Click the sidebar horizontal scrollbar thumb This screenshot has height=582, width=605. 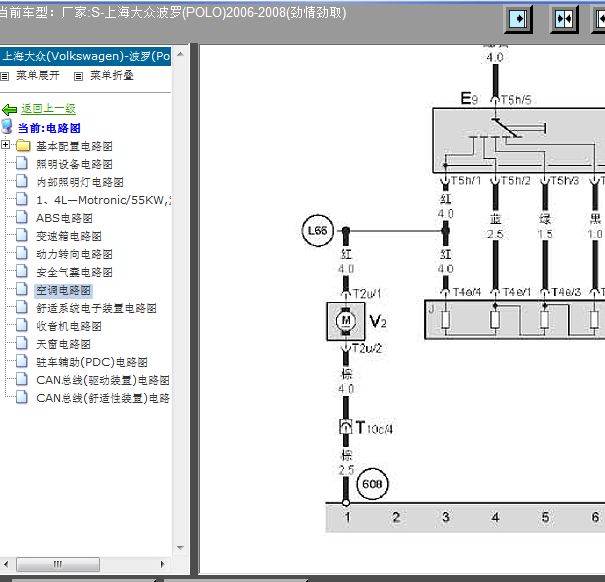pyautogui.click(x=58, y=564)
